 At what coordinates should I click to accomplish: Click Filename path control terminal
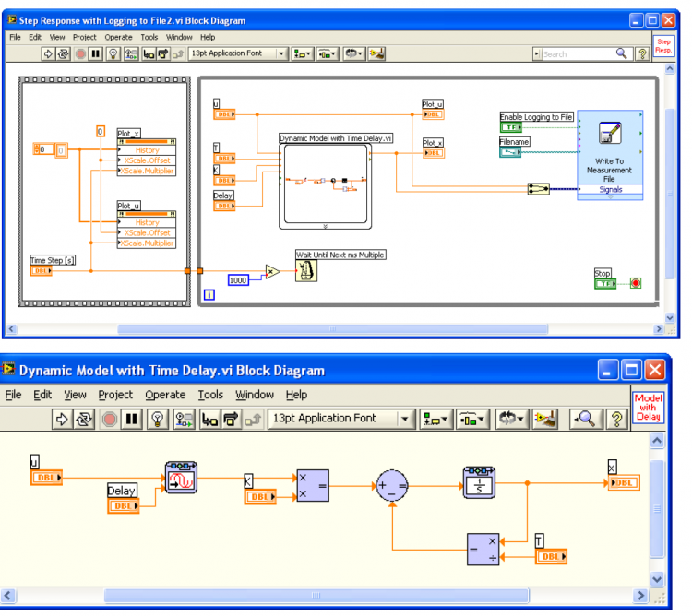click(510, 152)
